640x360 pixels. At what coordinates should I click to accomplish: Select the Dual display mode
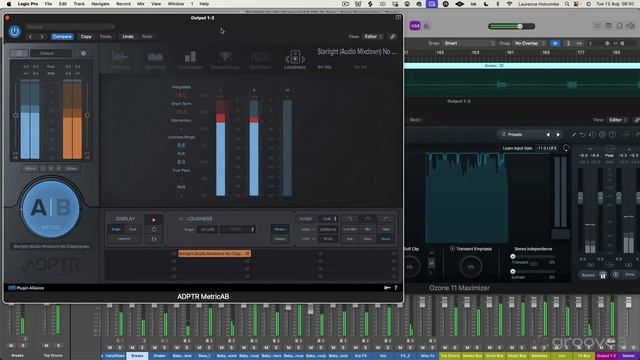point(133,229)
